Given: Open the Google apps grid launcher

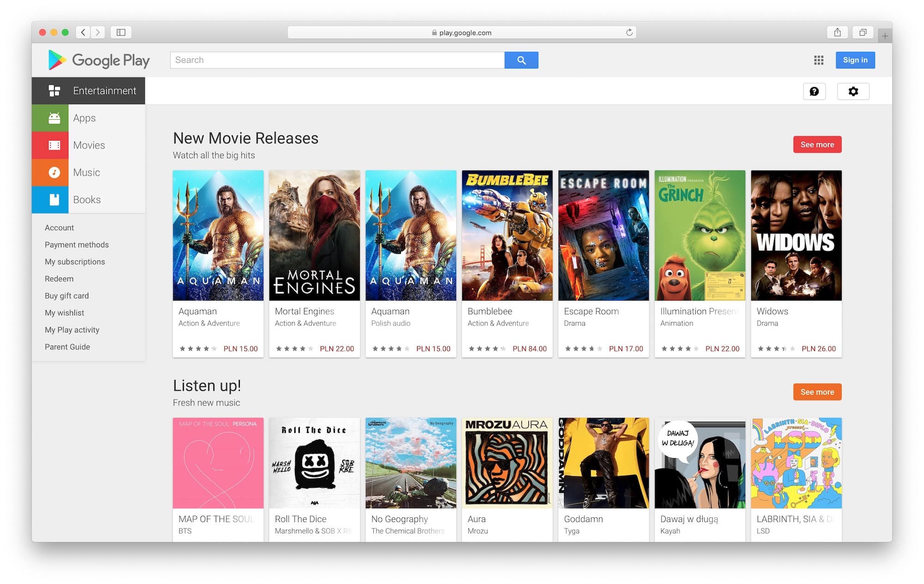Looking at the screenshot, I should pyautogui.click(x=818, y=60).
